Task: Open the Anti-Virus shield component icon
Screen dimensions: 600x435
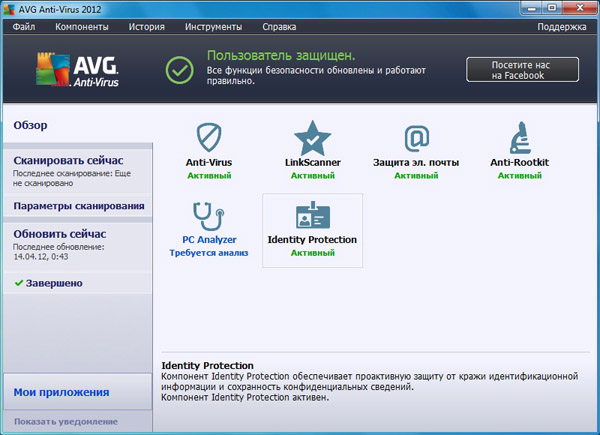Action: 209,137
